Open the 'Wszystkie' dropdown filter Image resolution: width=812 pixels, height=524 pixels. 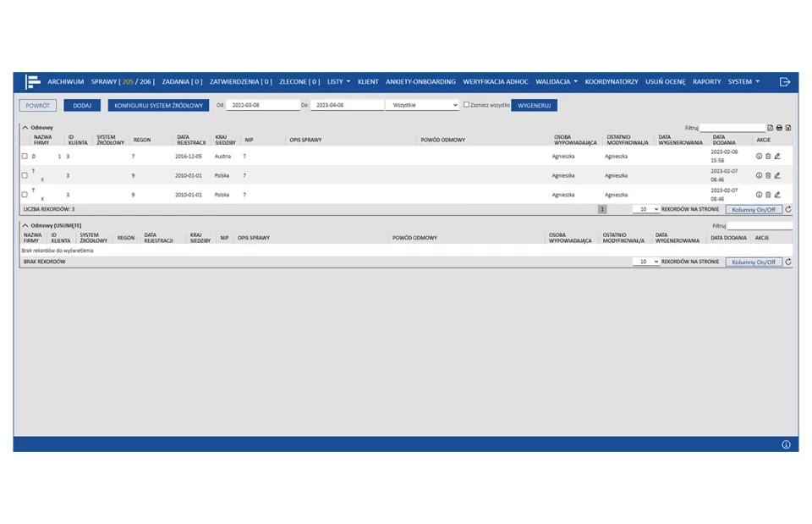click(422, 105)
